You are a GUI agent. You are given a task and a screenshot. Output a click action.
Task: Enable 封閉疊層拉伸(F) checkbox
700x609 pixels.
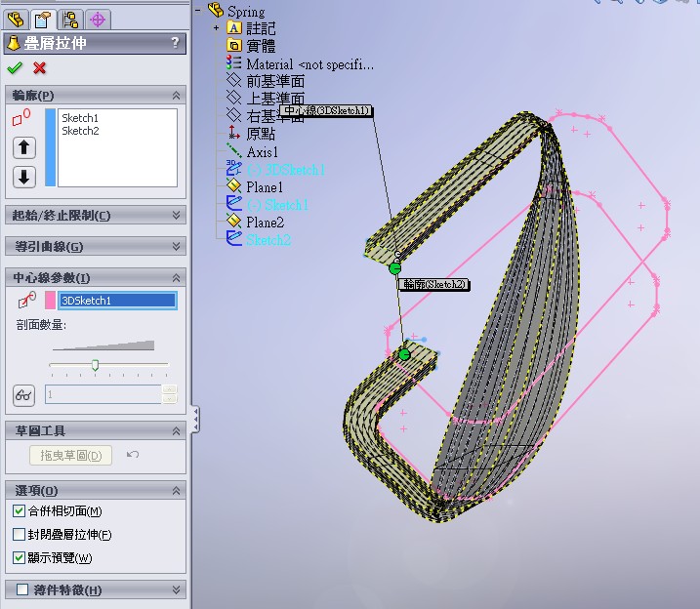point(19,534)
